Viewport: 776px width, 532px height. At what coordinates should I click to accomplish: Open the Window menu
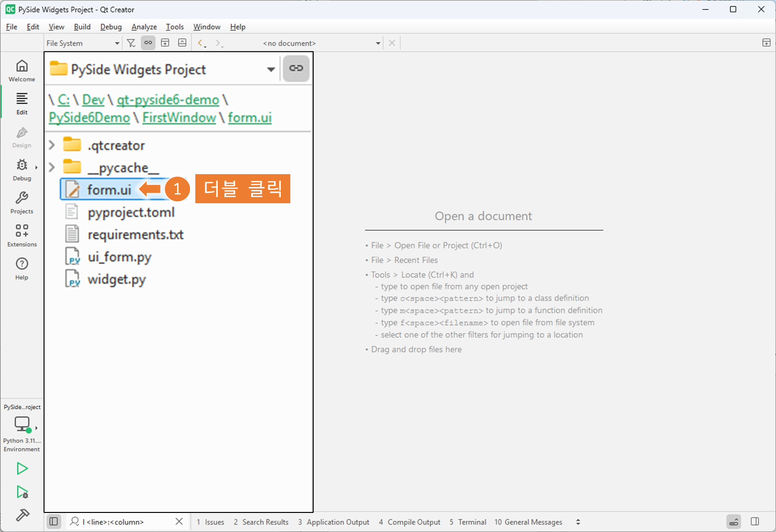(x=207, y=27)
